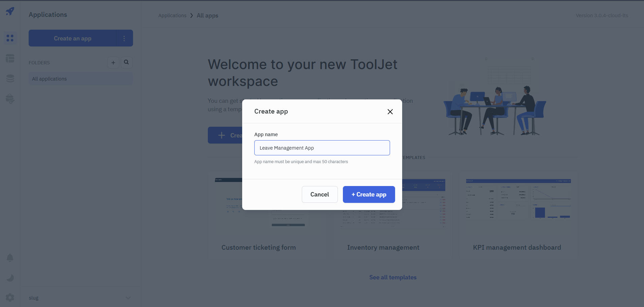
Task: Open the Data sources icon in sidebar
Action: point(10,79)
